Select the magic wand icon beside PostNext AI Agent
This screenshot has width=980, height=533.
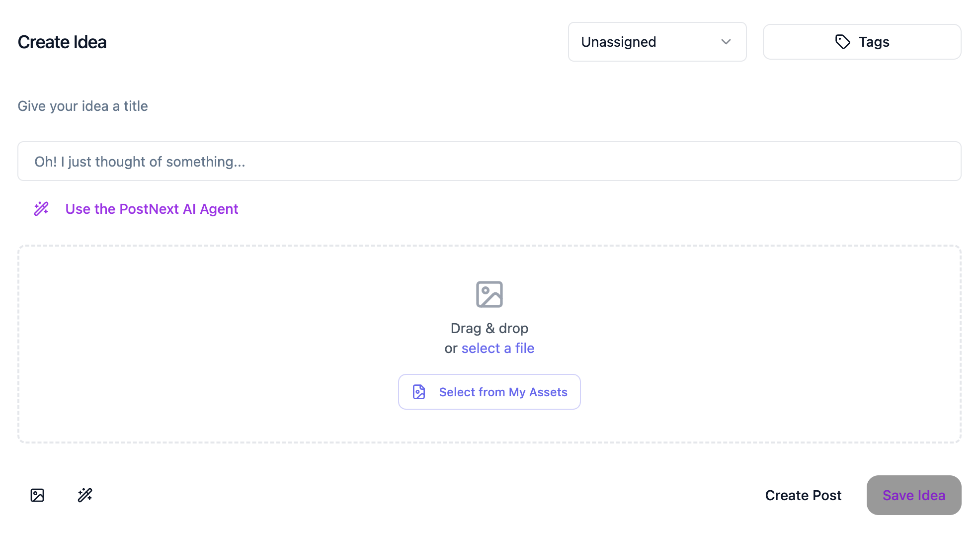point(41,209)
